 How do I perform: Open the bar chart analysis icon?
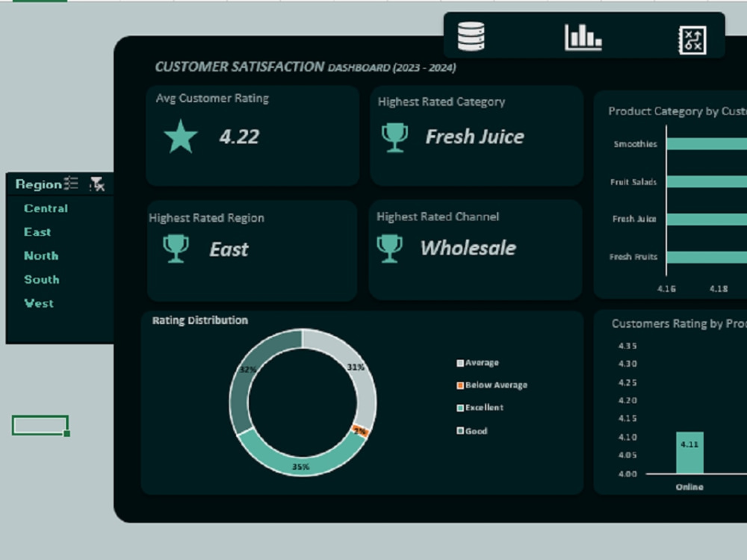[x=583, y=37]
